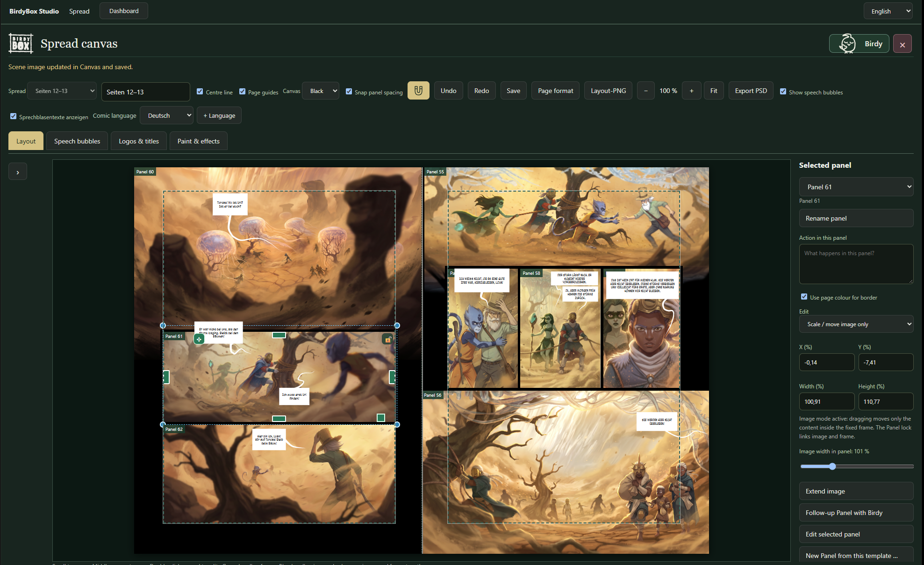Click Follow-up Panel with Birdy
The width and height of the screenshot is (924, 565).
coord(856,513)
